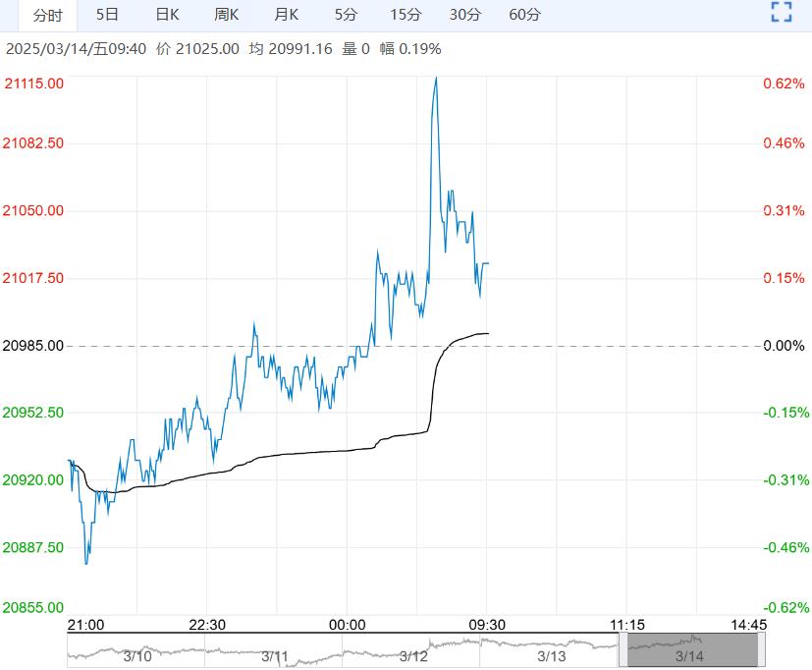812x670 pixels.
Task: Select the 15分 interval tab
Action: coord(406,15)
